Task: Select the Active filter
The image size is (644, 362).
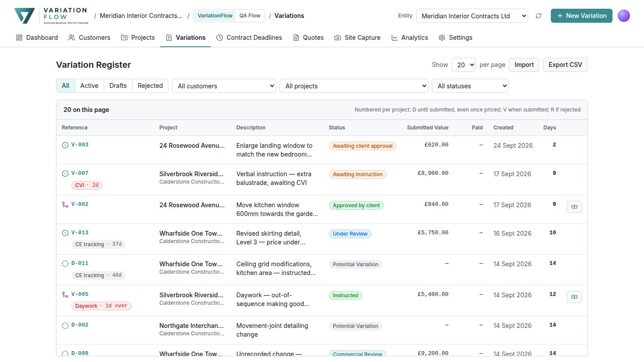Action: coord(89,86)
